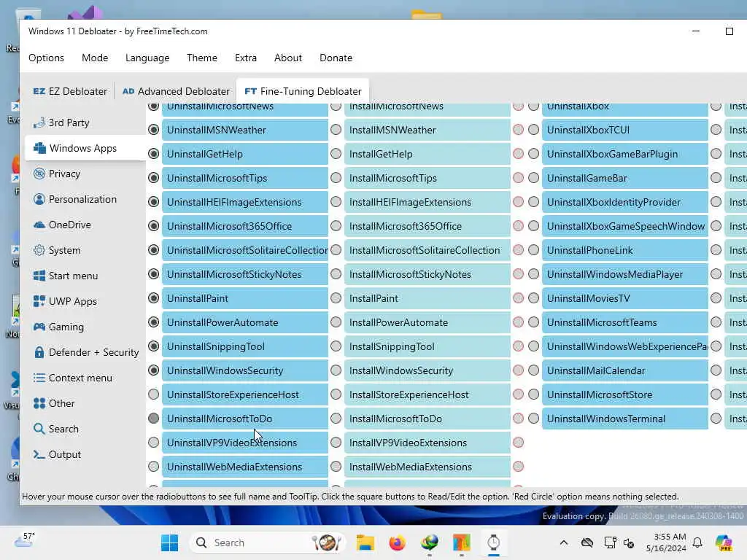The width and height of the screenshot is (747, 560).
Task: Click the UninstallMicrosoftTeams option button
Action: pos(625,322)
